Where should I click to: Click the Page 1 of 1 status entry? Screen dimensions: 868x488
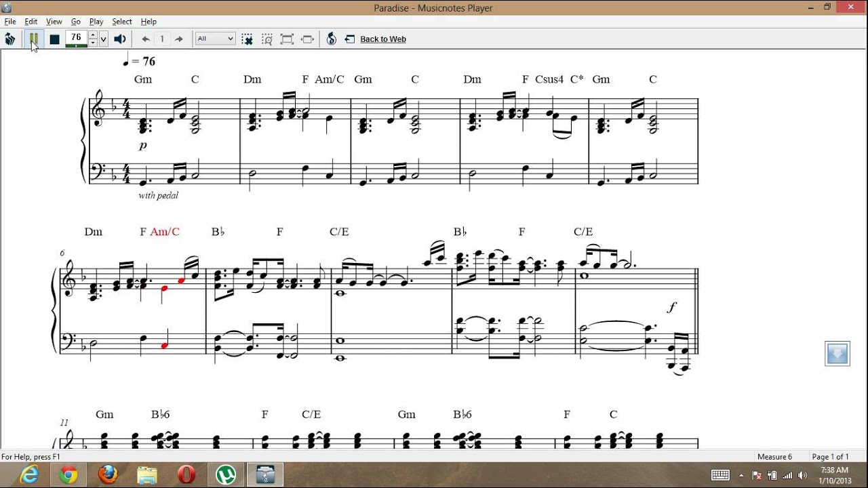coord(831,457)
